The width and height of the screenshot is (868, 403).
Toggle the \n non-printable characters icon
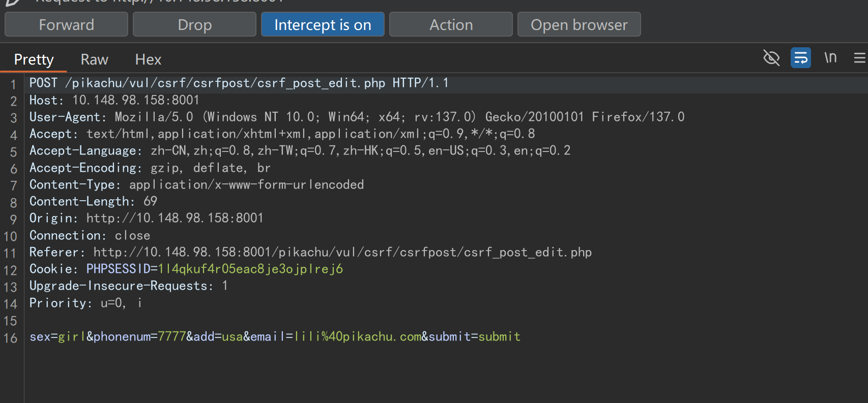830,58
